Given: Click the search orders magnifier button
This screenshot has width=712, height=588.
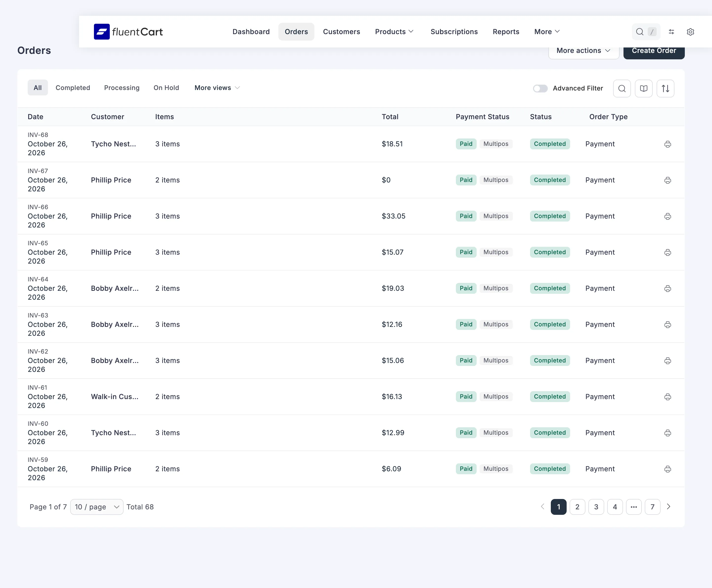Looking at the screenshot, I should coord(622,89).
